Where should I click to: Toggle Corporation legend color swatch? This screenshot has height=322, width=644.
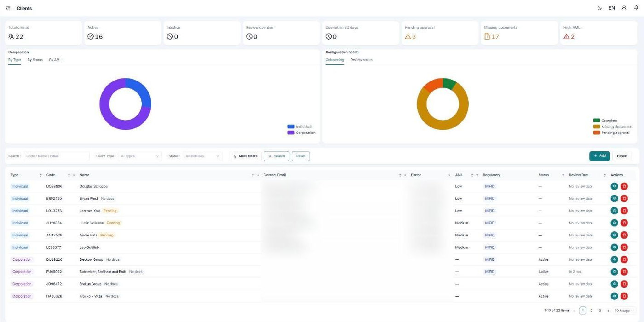coord(291,132)
